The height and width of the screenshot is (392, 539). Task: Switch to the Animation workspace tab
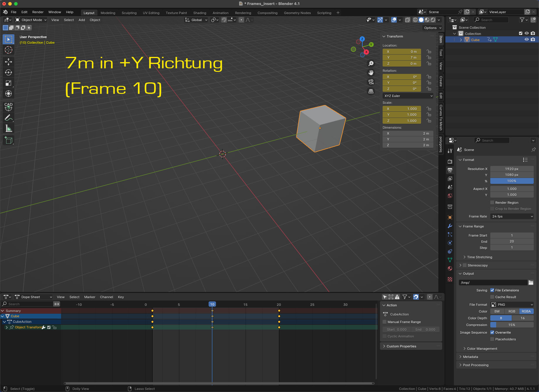pyautogui.click(x=220, y=13)
